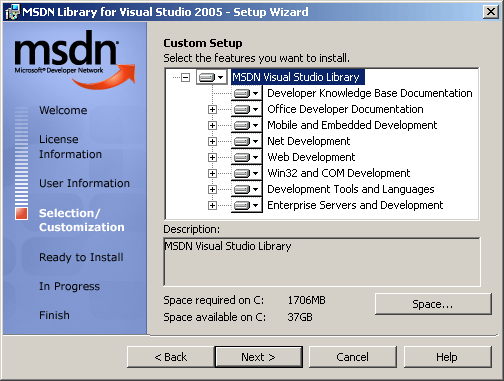504x381 pixels.
Task: Click the red Selection/Customization step marker
Action: coord(21,214)
